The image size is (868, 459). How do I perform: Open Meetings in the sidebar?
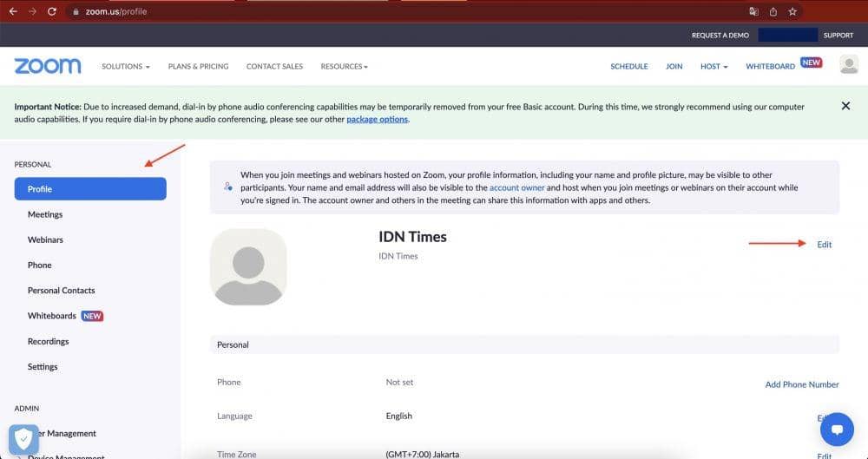(45, 214)
